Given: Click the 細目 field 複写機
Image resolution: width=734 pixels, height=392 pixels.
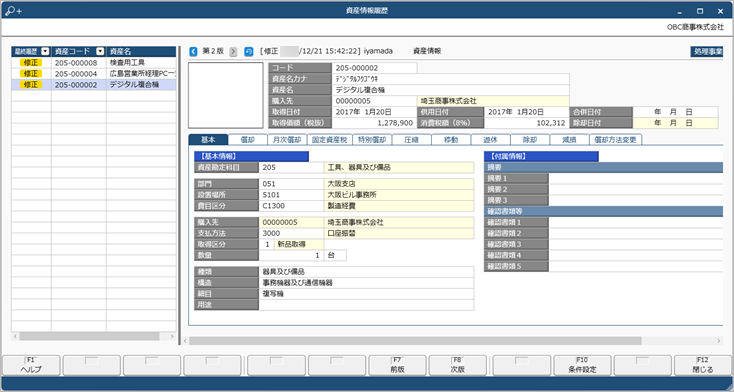Looking at the screenshot, I should coord(366,294).
